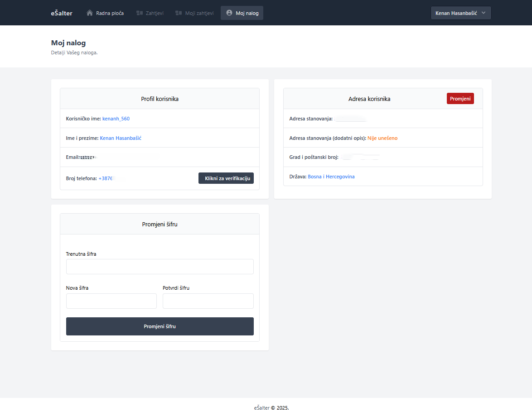Focus the Trenutna šifra input field
The image size is (532, 416).
[x=160, y=267]
